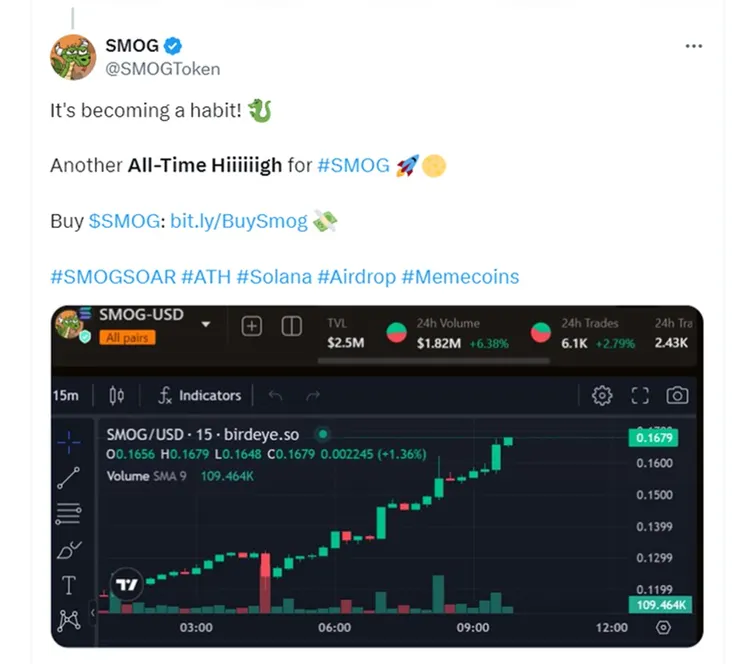This screenshot has height=664, width=740.
Task: Enter fullscreen chart mode
Action: coord(640,395)
